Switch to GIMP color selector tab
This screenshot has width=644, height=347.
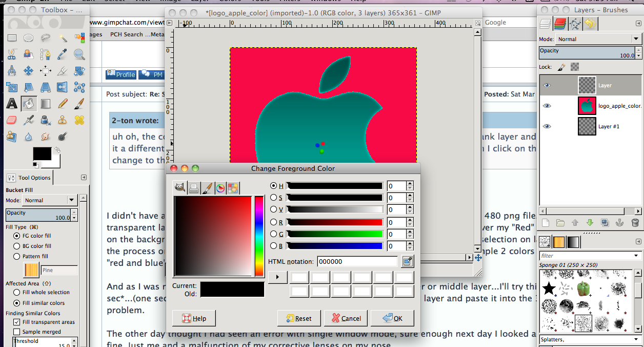[180, 188]
